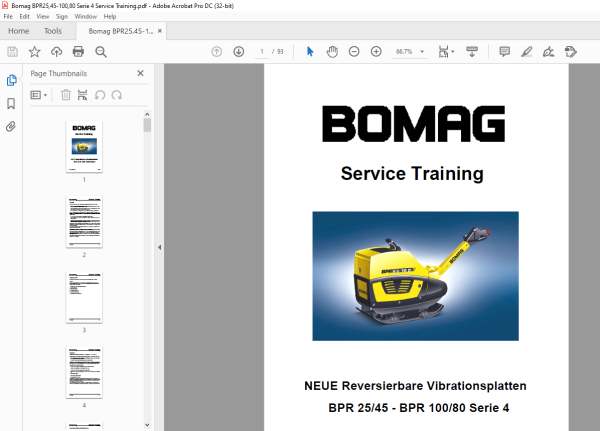Viewport: 600px width, 431px height.
Task: Open the sign document tool
Action: point(548,52)
